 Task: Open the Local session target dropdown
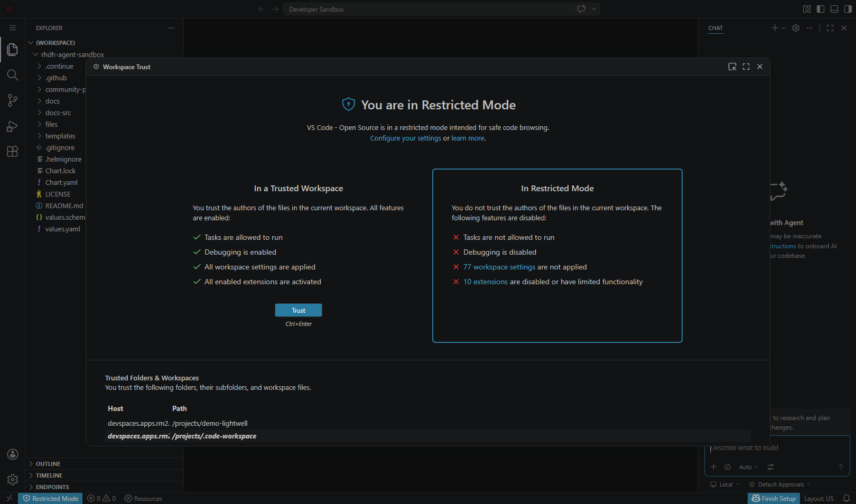point(725,484)
